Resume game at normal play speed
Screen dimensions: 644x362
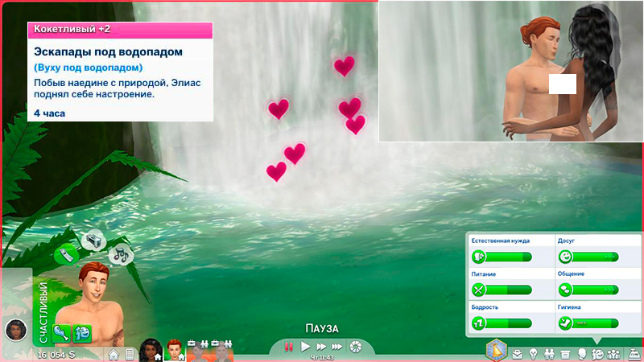click(x=305, y=347)
